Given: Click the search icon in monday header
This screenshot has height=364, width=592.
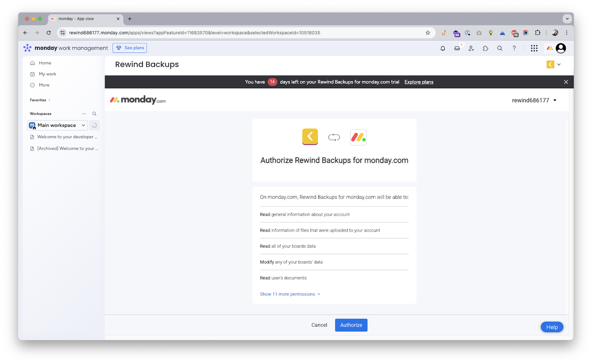Looking at the screenshot, I should [500, 48].
